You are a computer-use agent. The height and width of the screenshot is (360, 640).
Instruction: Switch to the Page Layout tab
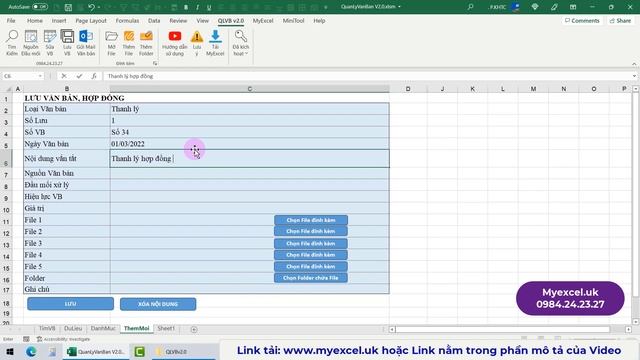coord(91,20)
